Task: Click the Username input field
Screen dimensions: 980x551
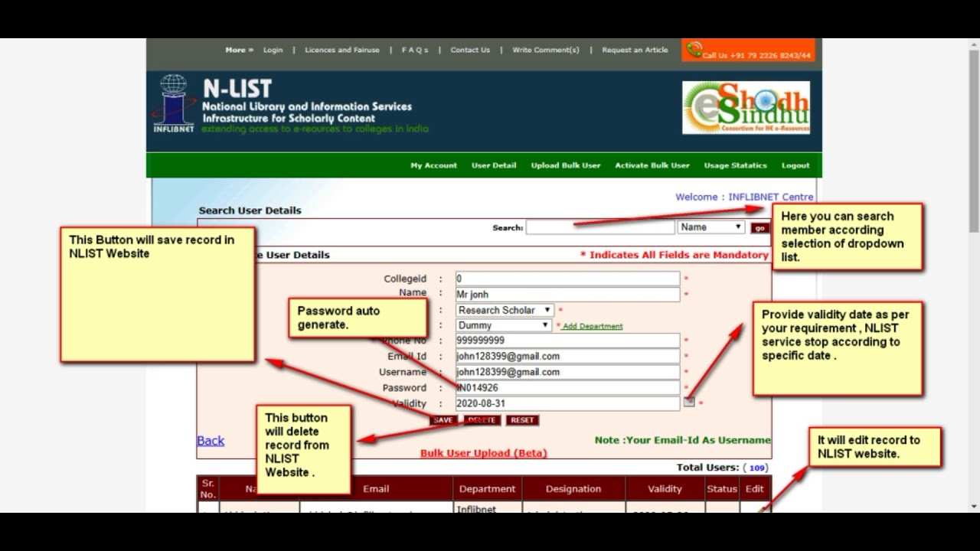Action: pos(567,372)
